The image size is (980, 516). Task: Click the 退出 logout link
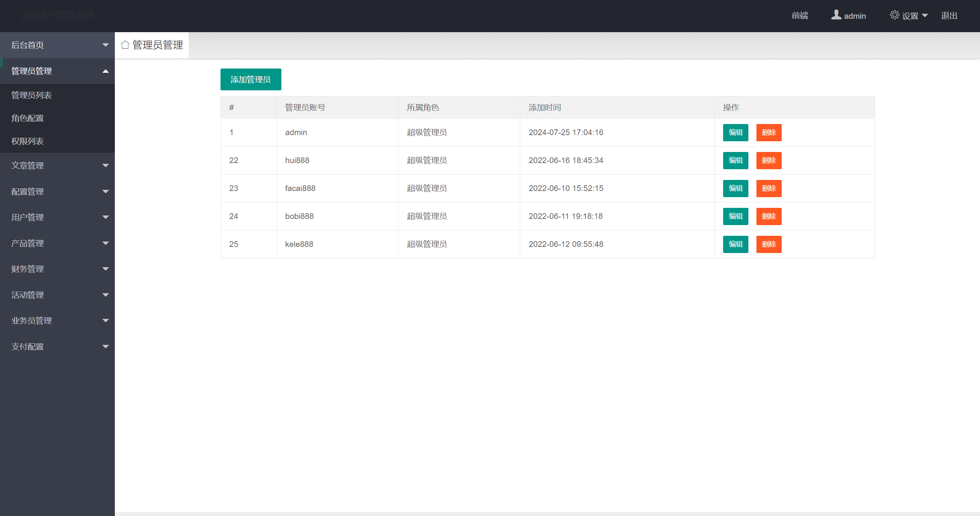coord(949,16)
